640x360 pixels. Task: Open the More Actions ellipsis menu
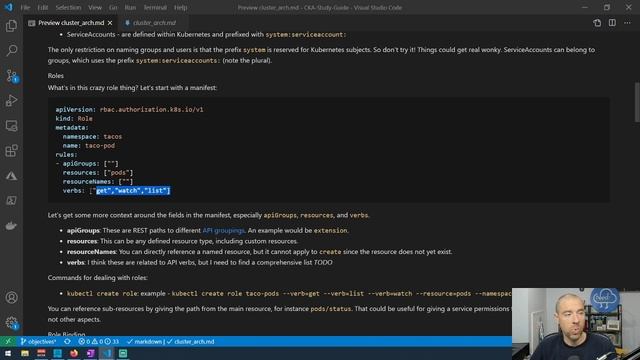pyautogui.click(x=627, y=23)
